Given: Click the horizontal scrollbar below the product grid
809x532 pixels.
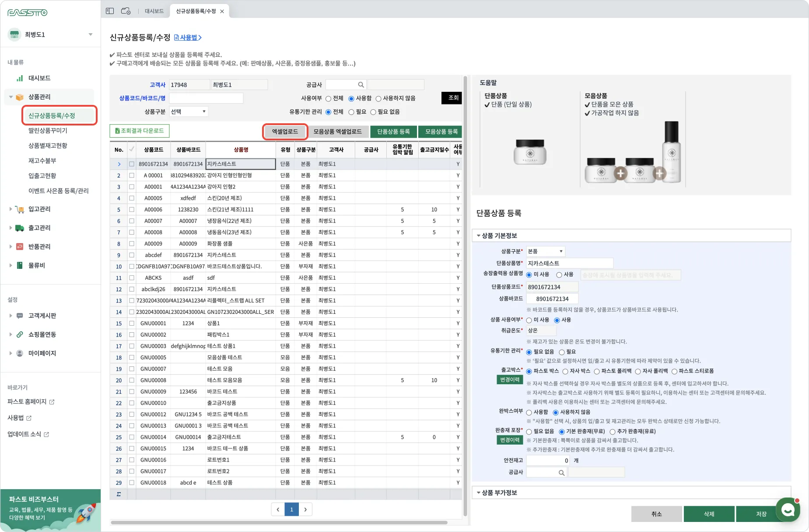Looking at the screenshot, I should pyautogui.click(x=279, y=522).
